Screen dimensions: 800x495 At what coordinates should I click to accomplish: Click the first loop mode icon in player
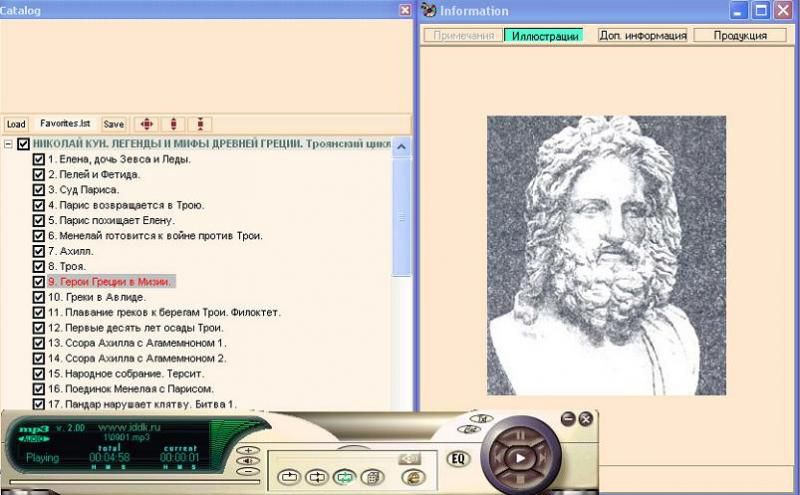pyautogui.click(x=290, y=477)
